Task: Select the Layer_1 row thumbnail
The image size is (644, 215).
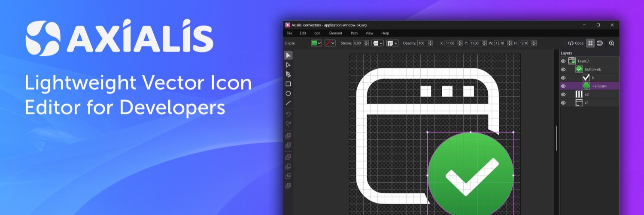Action: tap(572, 61)
